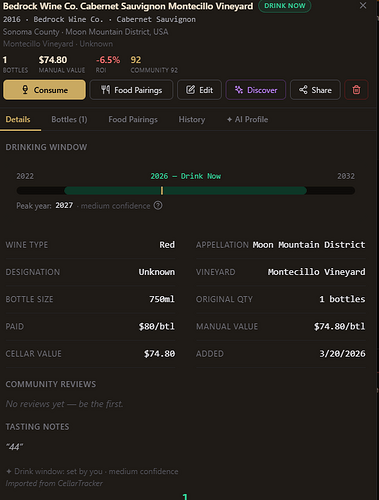Viewport: 379px width, 500px height.
Task: Click 'Sonoma County · Moon Mountain District, USA'
Action: 86,32
